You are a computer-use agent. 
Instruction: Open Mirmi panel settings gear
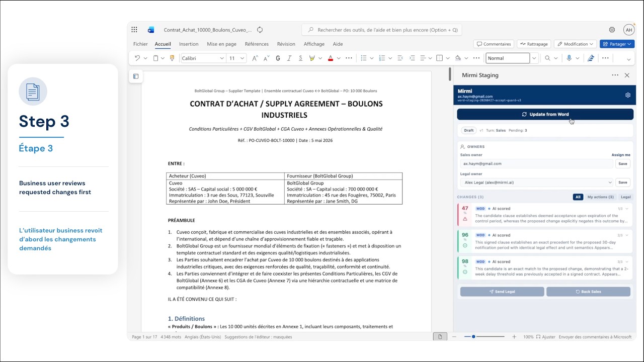[x=628, y=95]
